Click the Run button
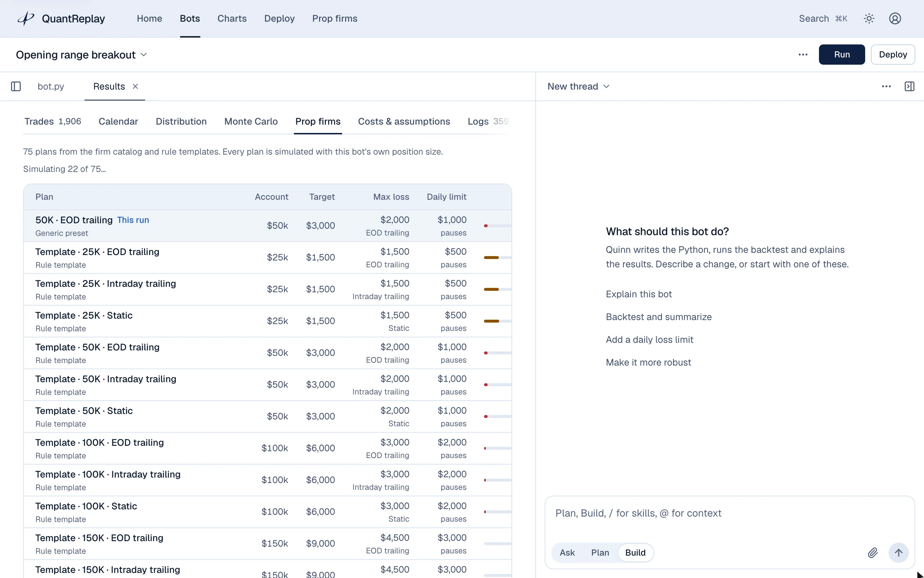924x578 pixels. (842, 55)
